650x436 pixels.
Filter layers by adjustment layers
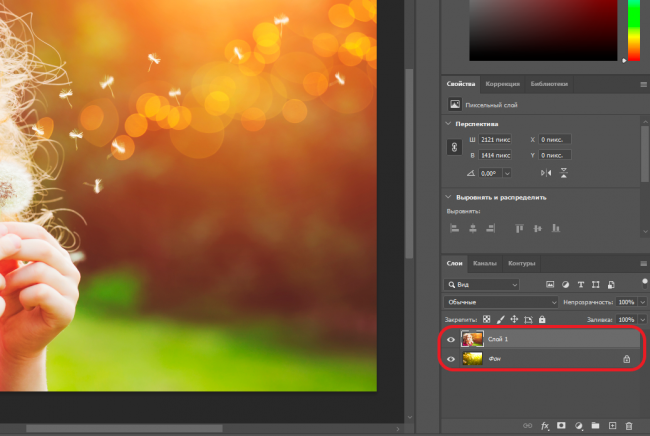(x=565, y=284)
